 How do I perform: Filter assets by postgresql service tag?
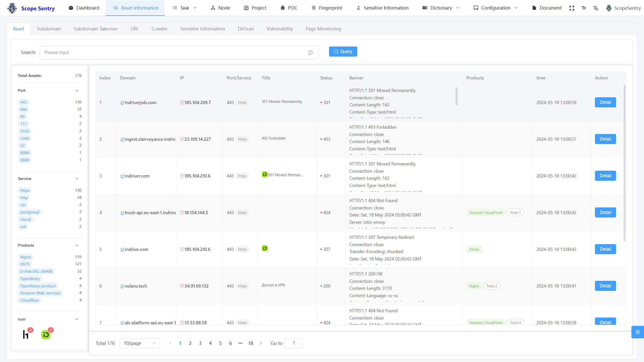coord(30,212)
